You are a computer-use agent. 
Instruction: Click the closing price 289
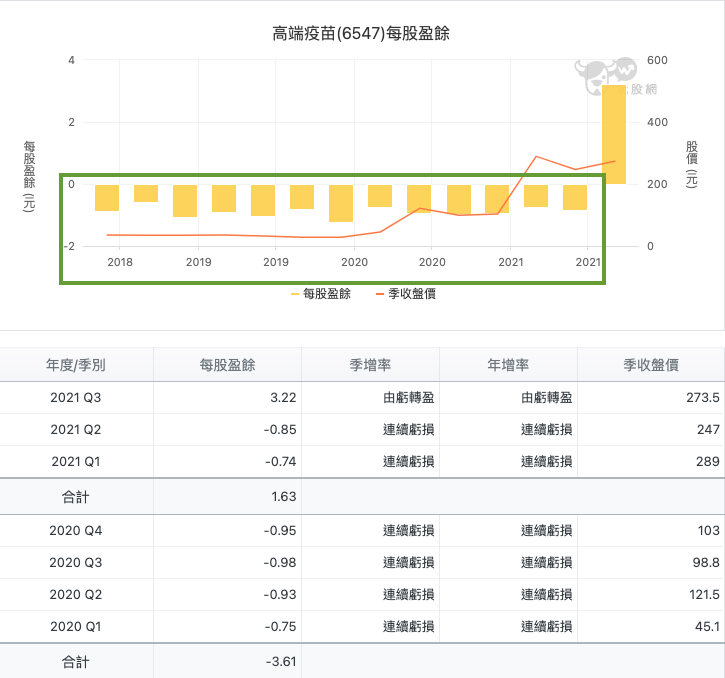pyautogui.click(x=708, y=462)
